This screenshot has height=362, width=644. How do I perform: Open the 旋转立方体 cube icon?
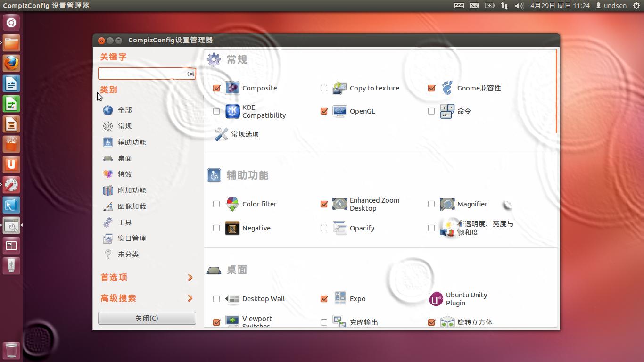point(447,321)
